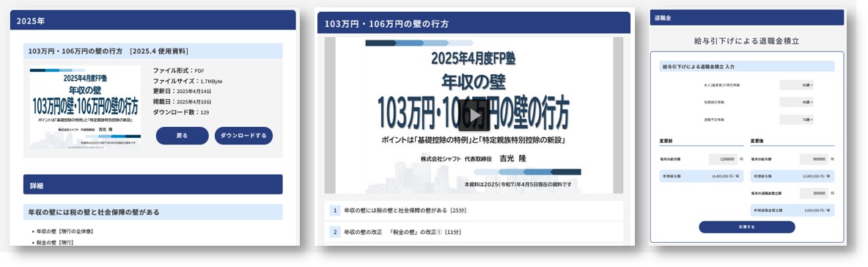Screen dimensions: 868x267
Task: Click the 変更前 monthly salary field 1200000
Action: [724, 159]
